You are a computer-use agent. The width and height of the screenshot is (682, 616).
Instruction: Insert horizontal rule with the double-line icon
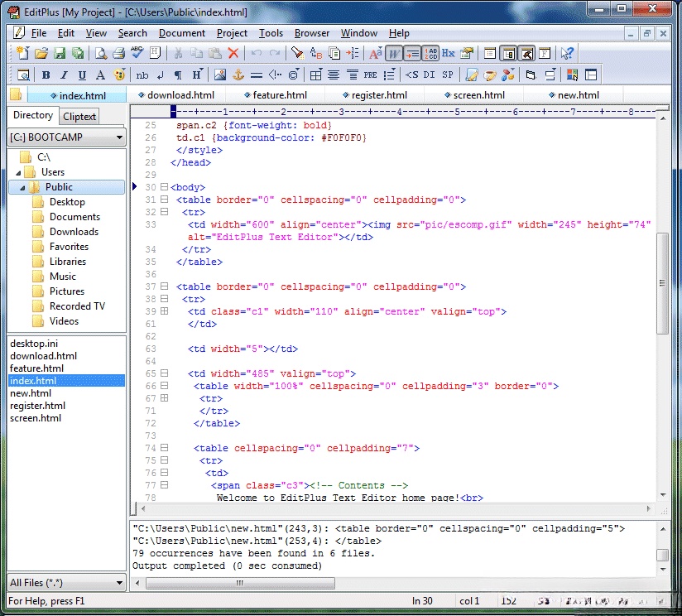257,75
